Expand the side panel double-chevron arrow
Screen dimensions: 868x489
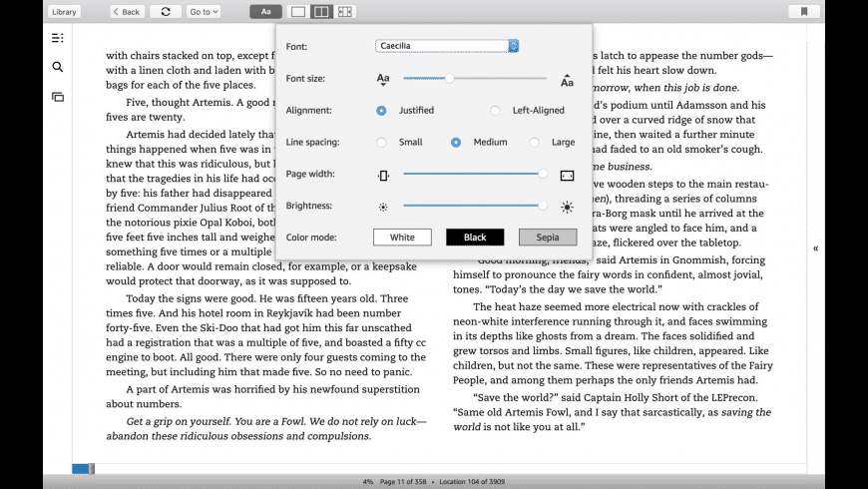(815, 248)
